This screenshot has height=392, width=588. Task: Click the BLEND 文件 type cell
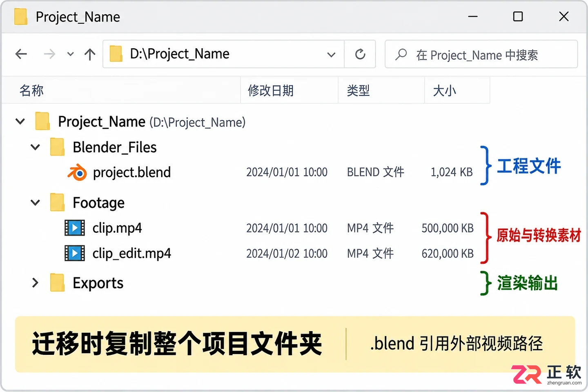tap(375, 172)
